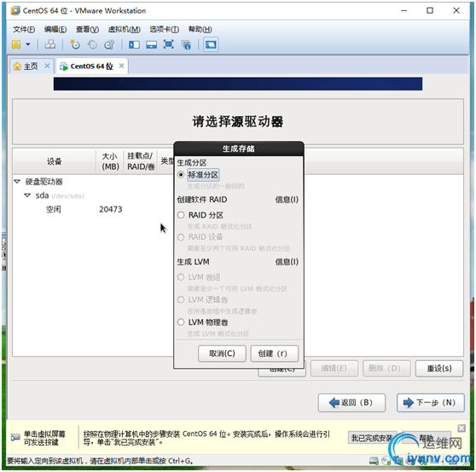Viewport: 476px width, 472px height.
Task: Select the LVM 逻辑卷 radio option
Action: coord(181,300)
